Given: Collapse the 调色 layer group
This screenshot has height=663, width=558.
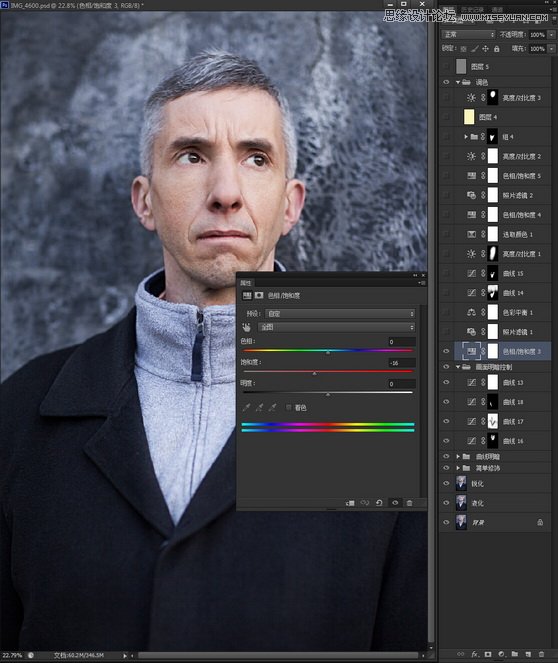Looking at the screenshot, I should (458, 82).
